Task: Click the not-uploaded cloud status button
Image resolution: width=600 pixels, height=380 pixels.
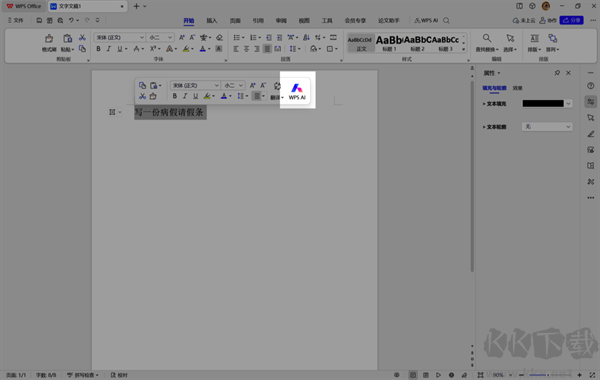Action: [x=524, y=20]
